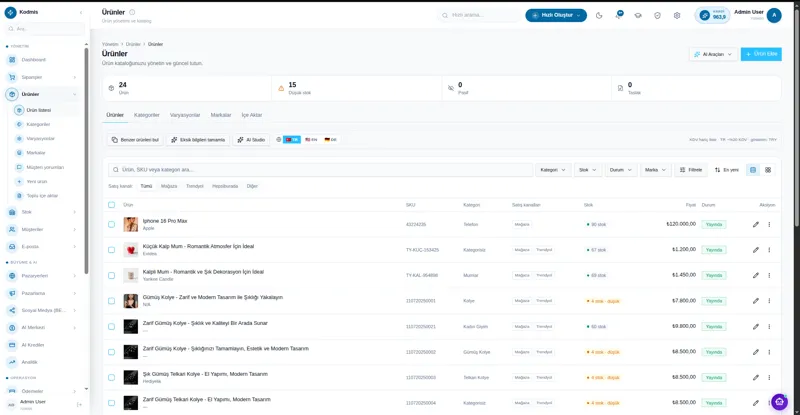
Task: Switch to the Varyasyonlar tab
Action: tap(185, 115)
